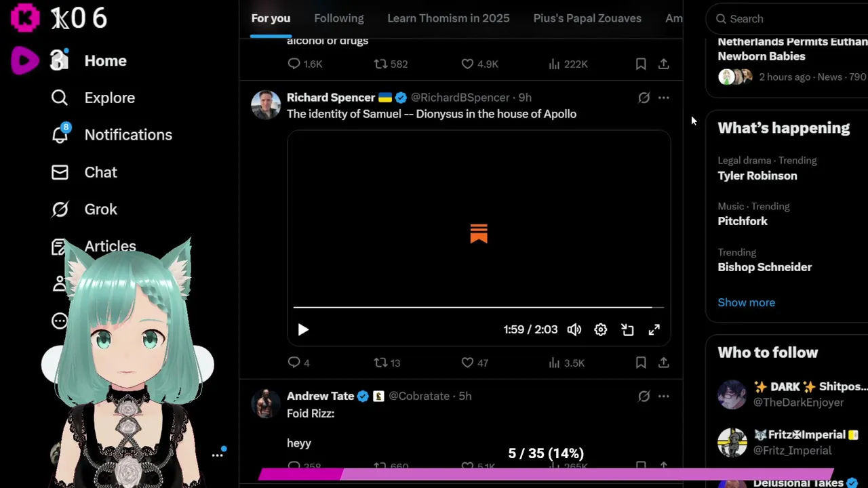
Task: Enter fullscreen on the video
Action: (x=654, y=329)
